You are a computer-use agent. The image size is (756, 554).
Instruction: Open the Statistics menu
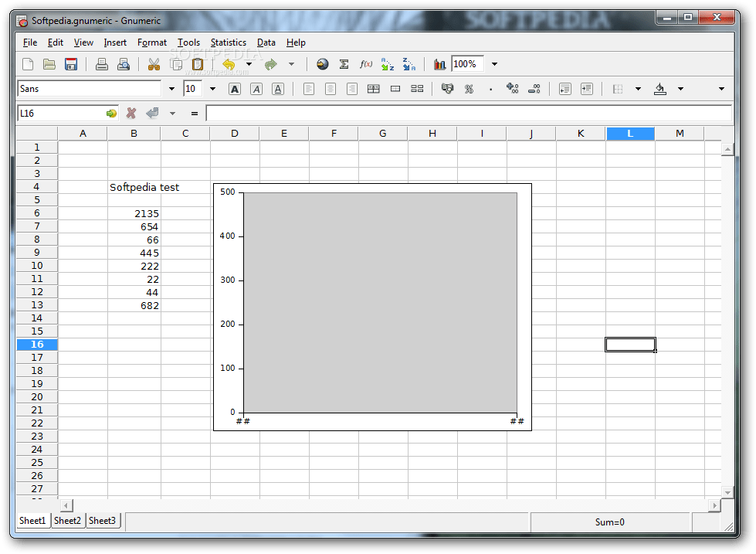228,42
